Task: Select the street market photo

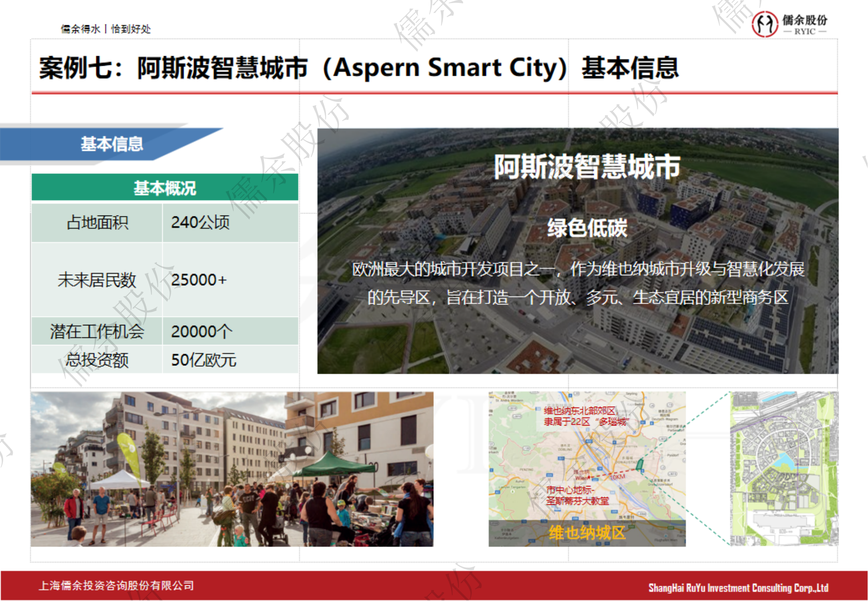Action: point(232,469)
